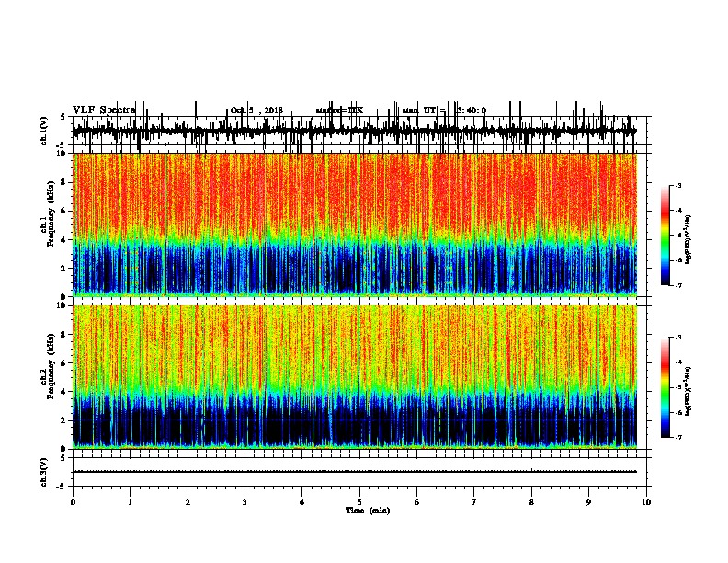Screen dimensions: 728x563
Task: Click the ch.2 spectrogram panel
Action: (x=355, y=377)
